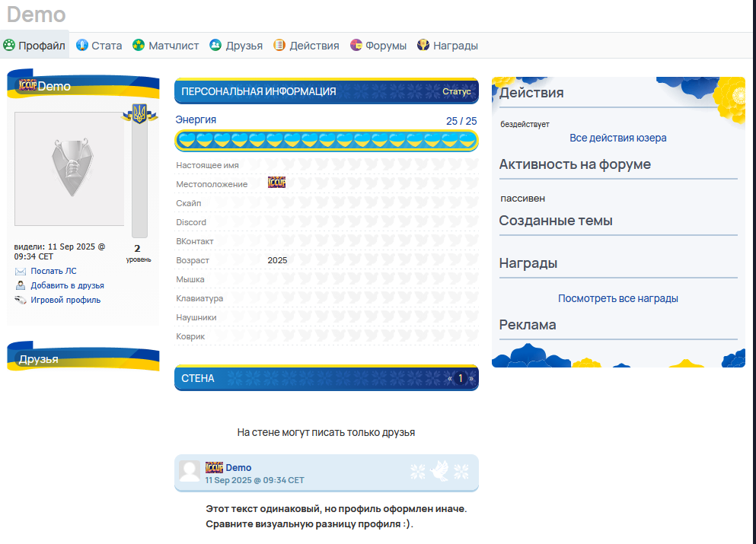The width and height of the screenshot is (756, 544).
Task: Open the Матчлист tab
Action: click(x=166, y=46)
